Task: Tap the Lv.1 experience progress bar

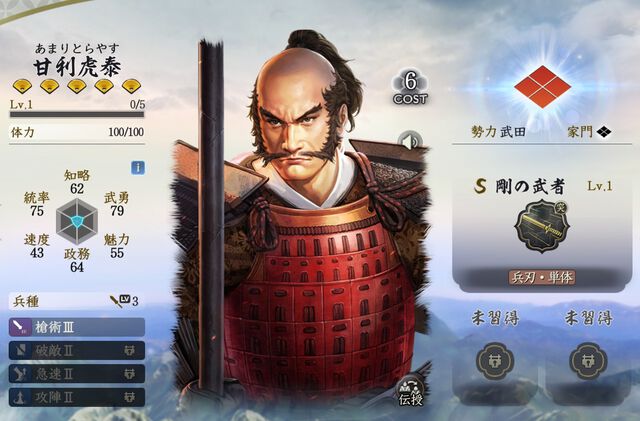Action: [x=77, y=114]
